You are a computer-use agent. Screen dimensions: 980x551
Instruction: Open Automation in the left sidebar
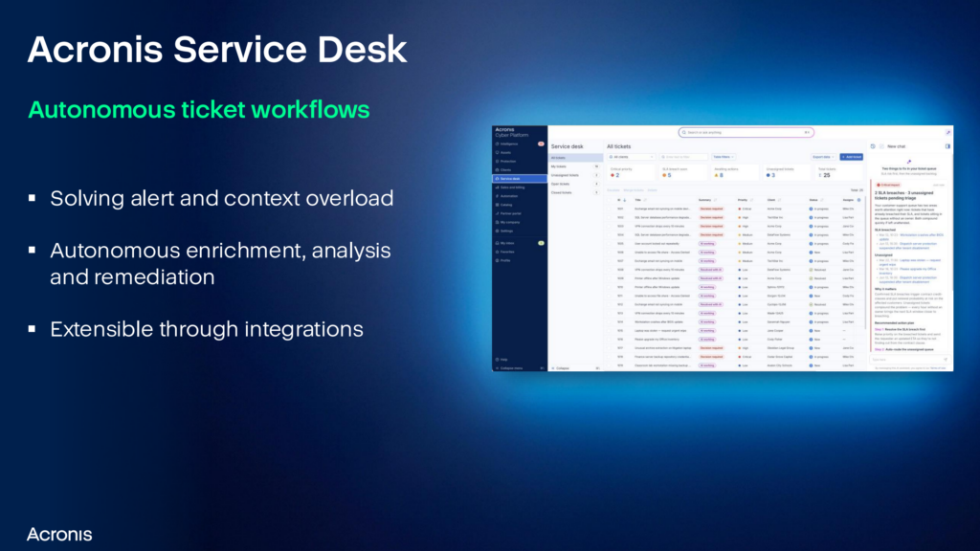[519, 196]
